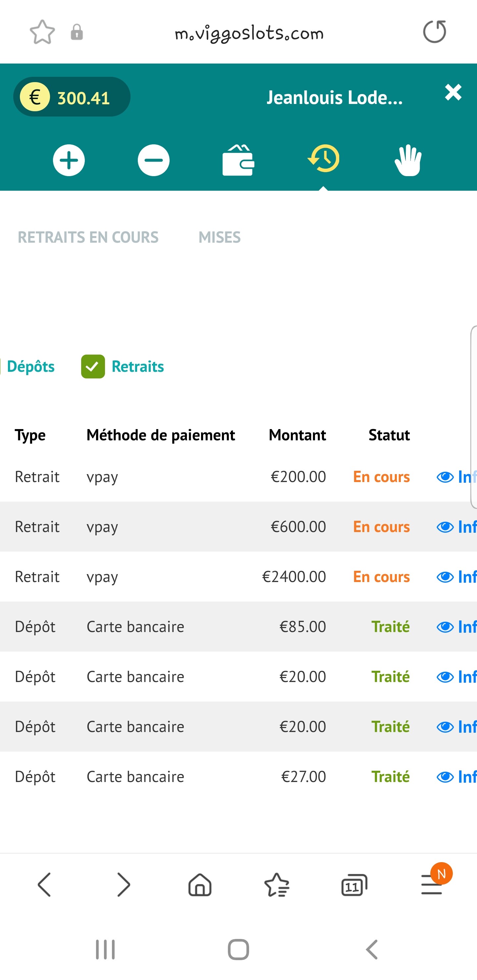Screen dimensions: 477x980
Task: Toggle the Dépôts filter
Action: pos(30,367)
